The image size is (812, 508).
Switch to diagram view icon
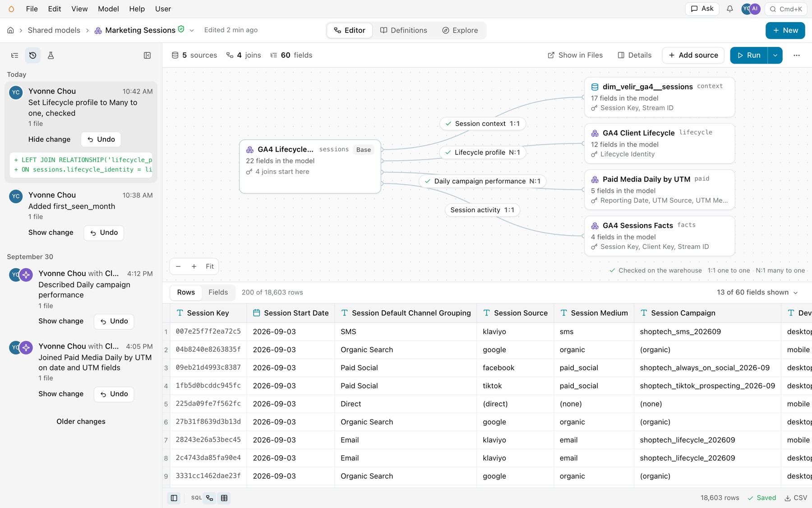pos(210,498)
